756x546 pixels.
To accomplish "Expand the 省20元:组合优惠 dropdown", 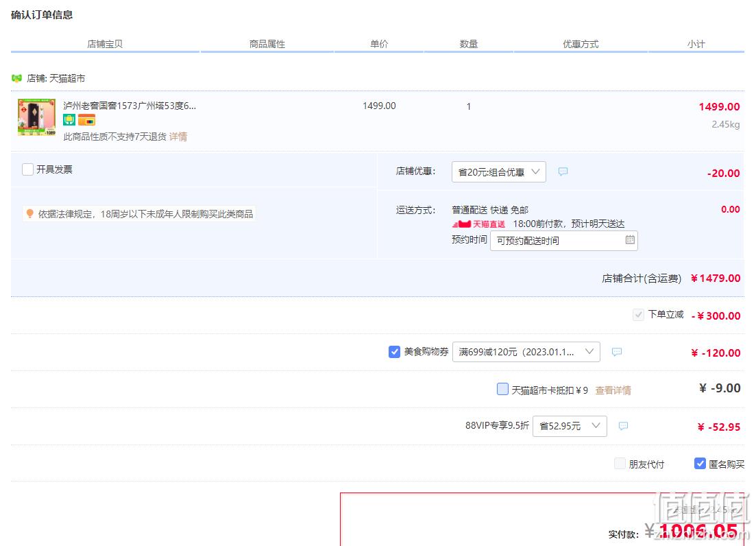I will tap(498, 171).
